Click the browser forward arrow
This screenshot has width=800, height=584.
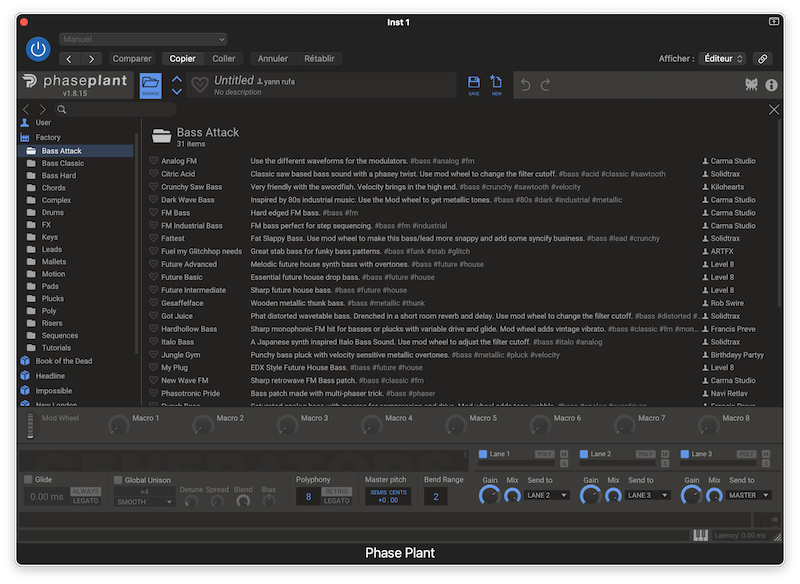tap(43, 109)
